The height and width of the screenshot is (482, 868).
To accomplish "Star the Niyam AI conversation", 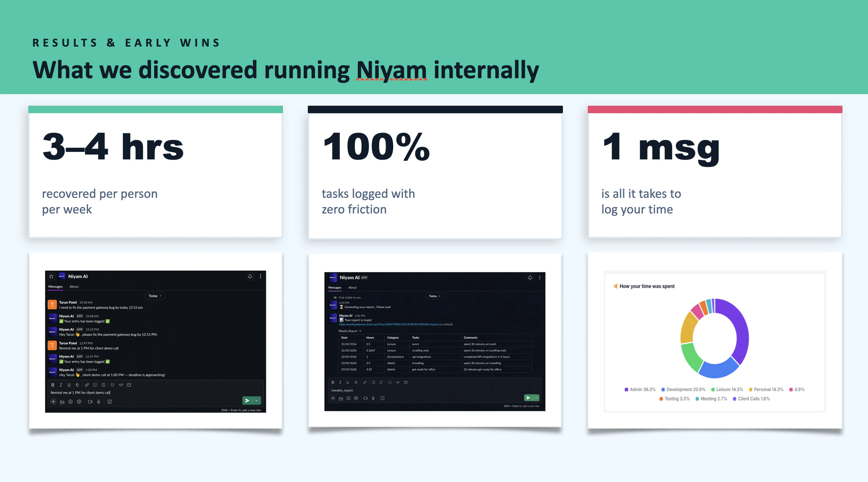I will (51, 276).
